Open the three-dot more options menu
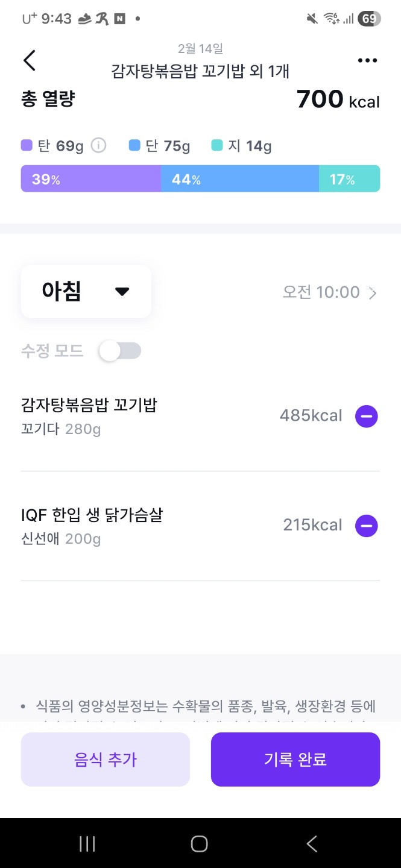Screen dimensions: 401x868 pos(367,60)
